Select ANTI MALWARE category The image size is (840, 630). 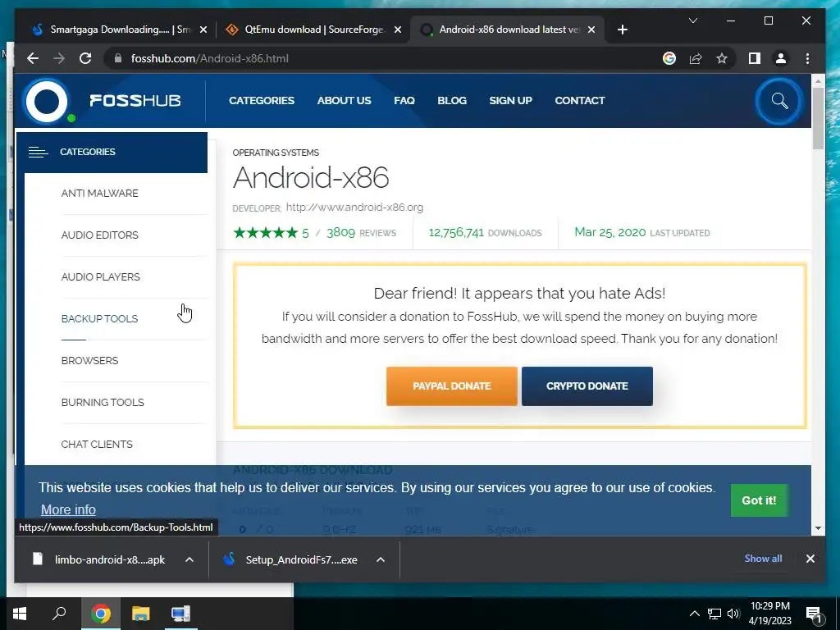pos(99,194)
